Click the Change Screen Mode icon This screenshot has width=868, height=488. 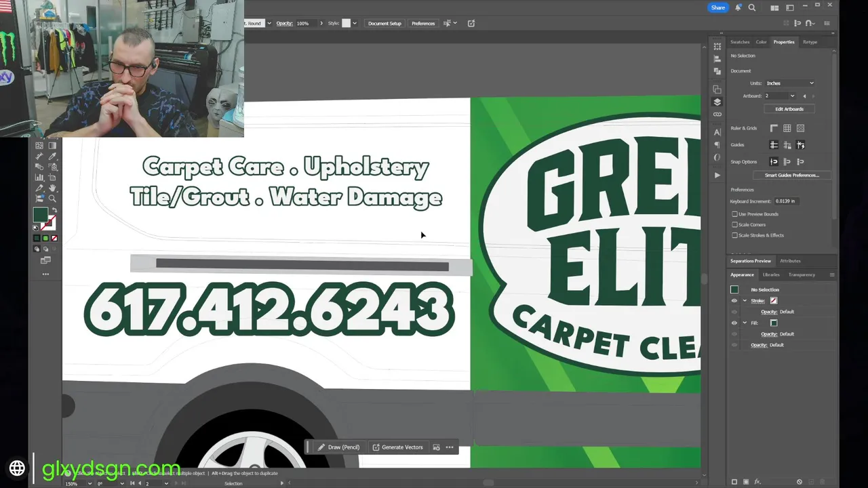coord(45,260)
